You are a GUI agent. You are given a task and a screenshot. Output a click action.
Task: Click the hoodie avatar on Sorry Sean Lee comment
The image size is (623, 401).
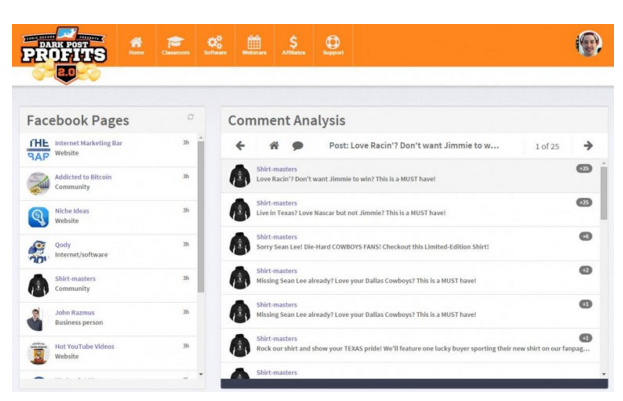(240, 244)
